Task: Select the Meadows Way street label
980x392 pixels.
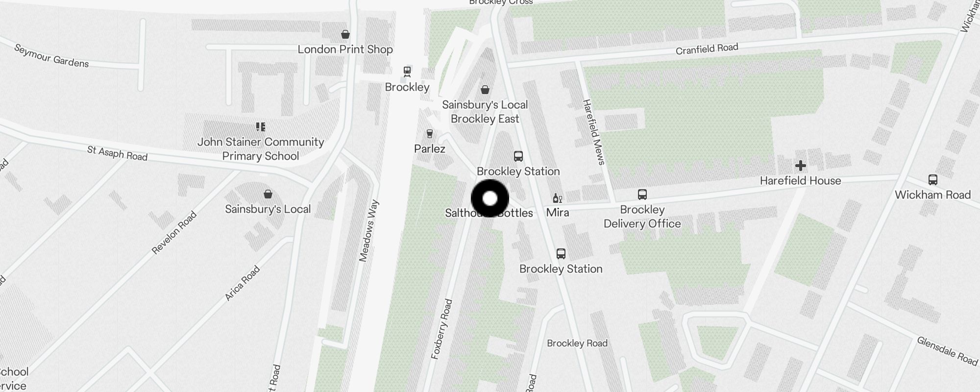Action: tap(369, 230)
